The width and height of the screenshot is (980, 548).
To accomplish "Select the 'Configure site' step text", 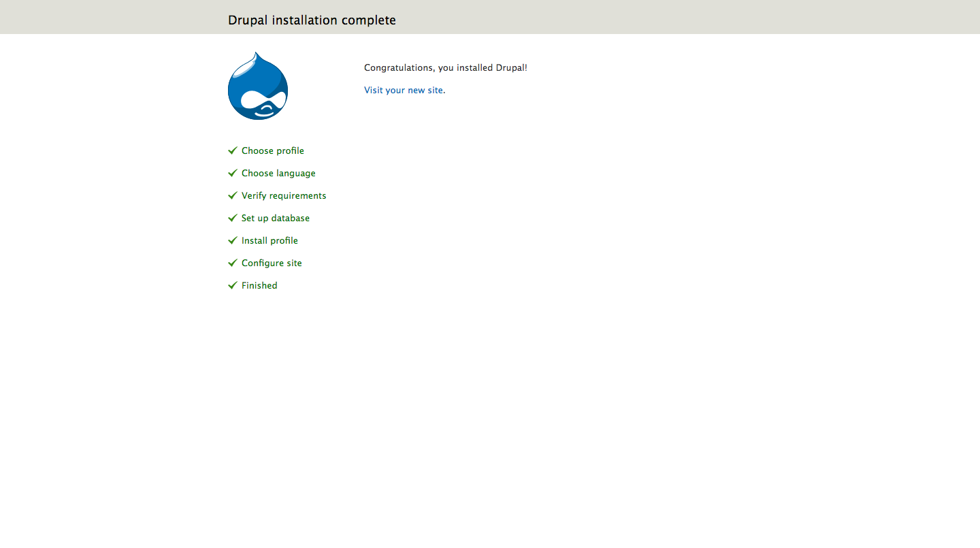I will 272,263.
